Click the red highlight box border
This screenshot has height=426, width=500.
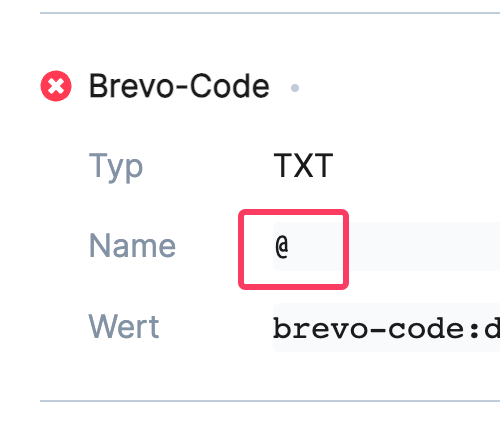[293, 212]
